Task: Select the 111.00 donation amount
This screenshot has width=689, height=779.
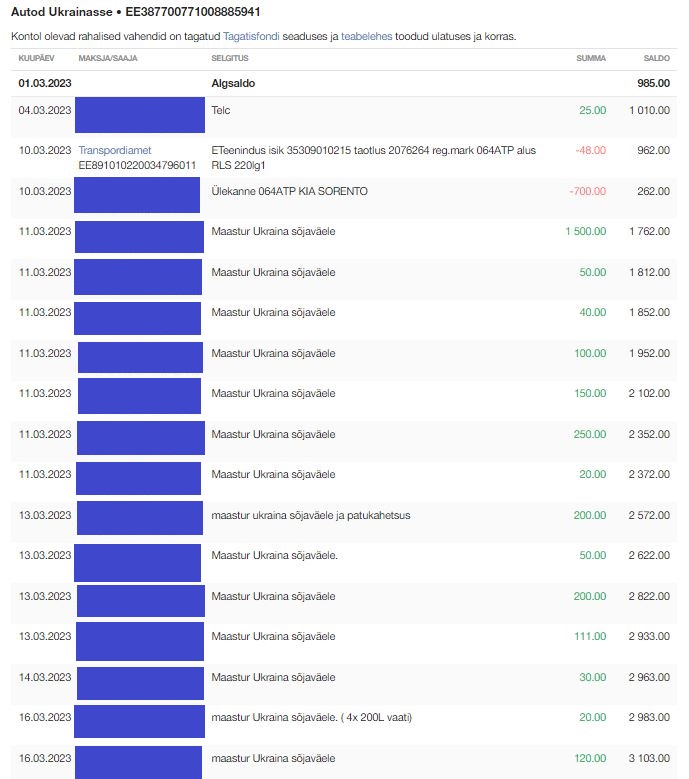Action: (590, 636)
